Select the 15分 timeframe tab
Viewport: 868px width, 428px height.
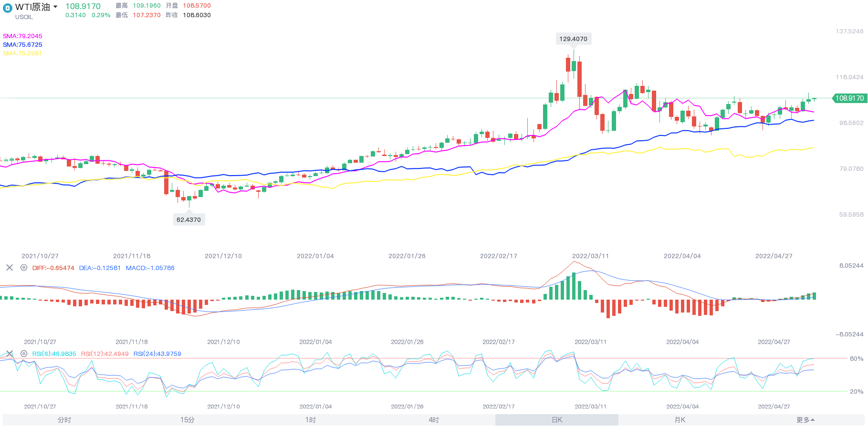pos(187,420)
